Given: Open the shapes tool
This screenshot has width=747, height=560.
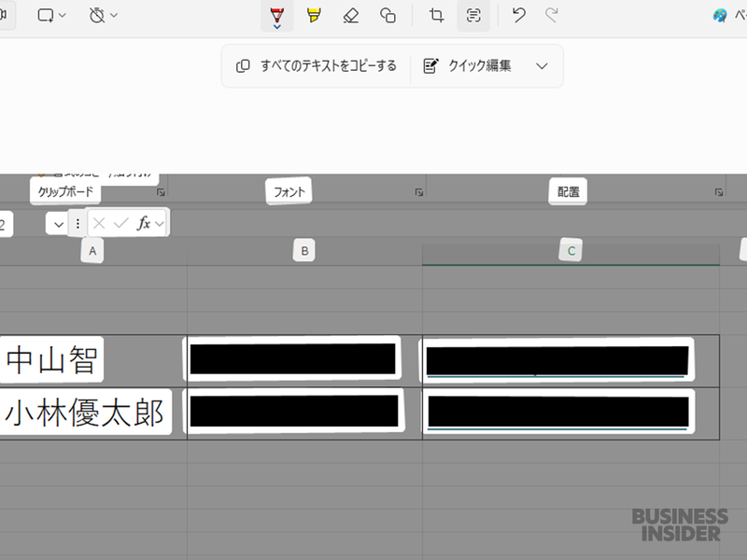Looking at the screenshot, I should pos(388,15).
